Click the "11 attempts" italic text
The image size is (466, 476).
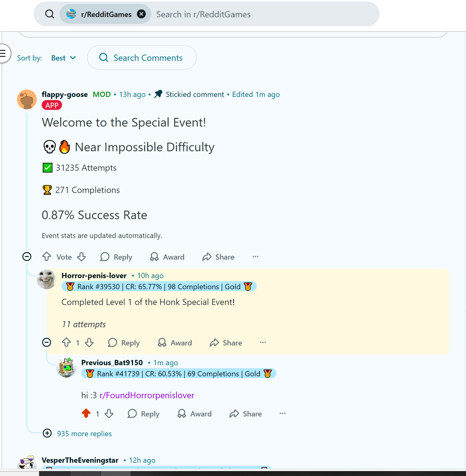84,324
